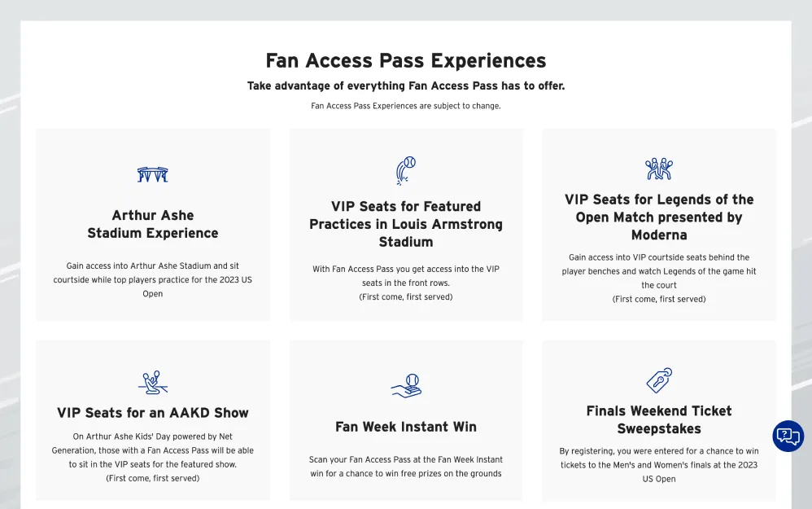Select Finals Weekend Ticket Sweepstakes heading
Image resolution: width=812 pixels, height=509 pixels.
[x=659, y=420]
